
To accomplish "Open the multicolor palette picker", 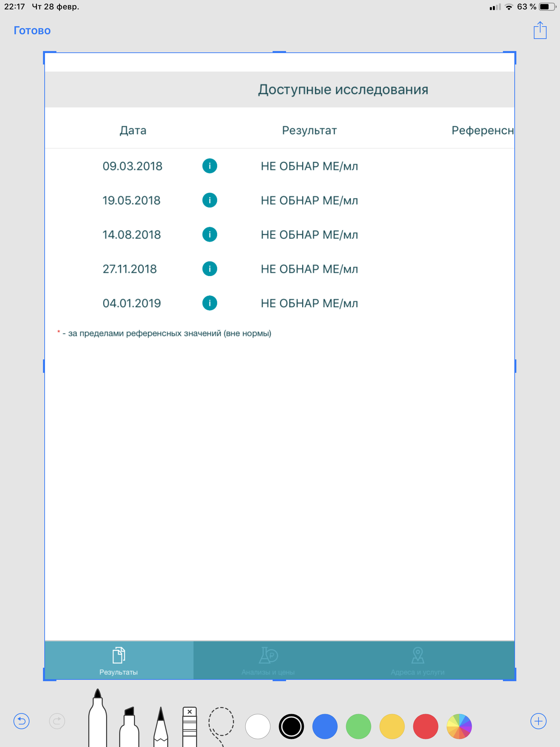I will click(x=459, y=726).
